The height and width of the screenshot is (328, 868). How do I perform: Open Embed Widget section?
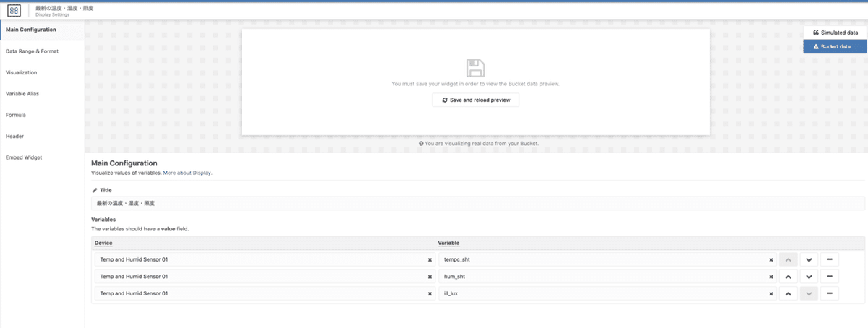click(42, 157)
